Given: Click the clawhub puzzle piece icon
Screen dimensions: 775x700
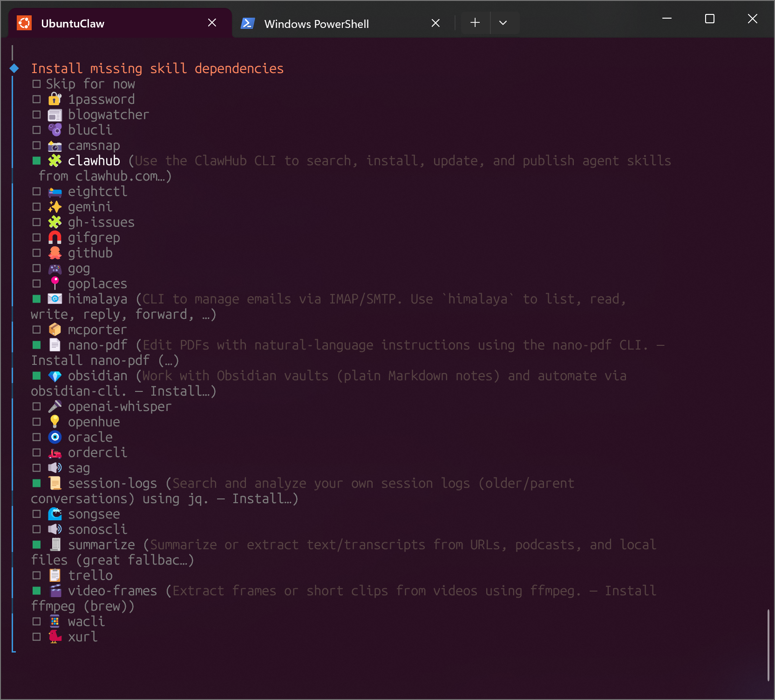Looking at the screenshot, I should 55,161.
